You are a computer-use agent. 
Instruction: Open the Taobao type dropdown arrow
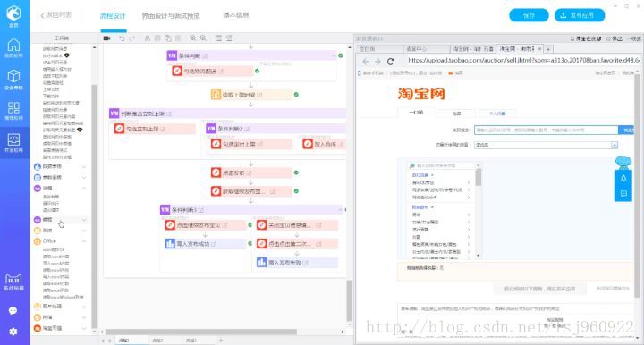(x=614, y=145)
